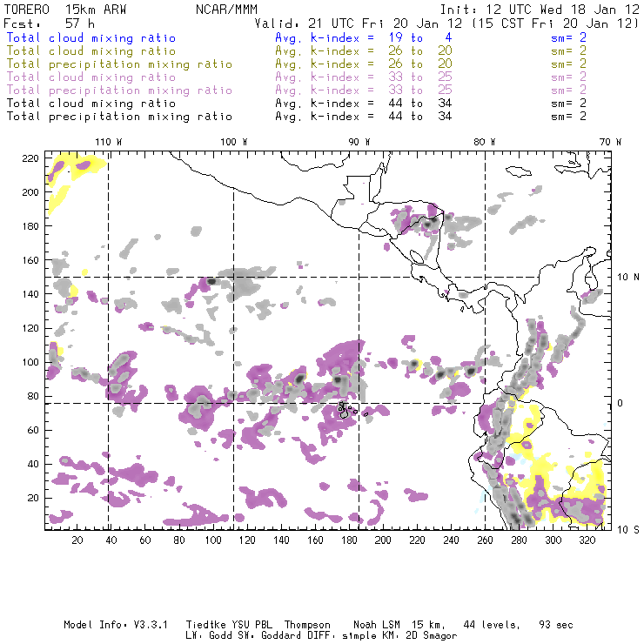Click the Lake Nicaragua outline on the map

tap(416, 258)
